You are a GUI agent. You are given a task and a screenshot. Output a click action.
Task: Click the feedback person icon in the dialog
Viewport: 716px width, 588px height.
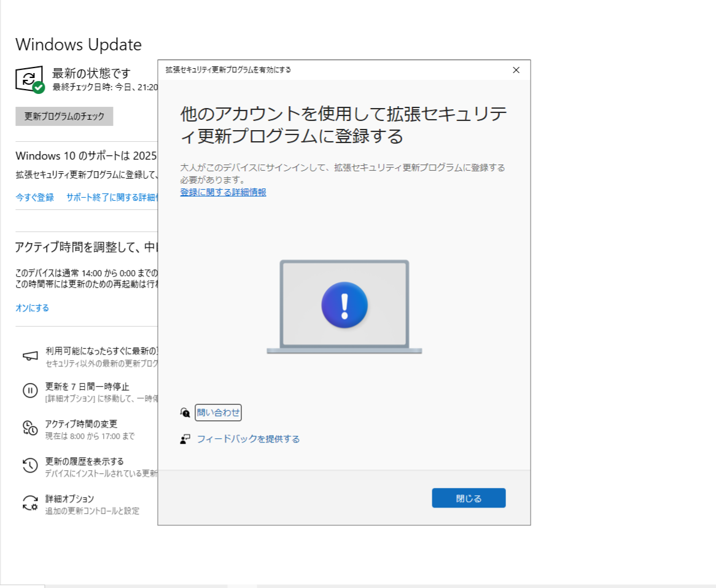tap(185, 438)
